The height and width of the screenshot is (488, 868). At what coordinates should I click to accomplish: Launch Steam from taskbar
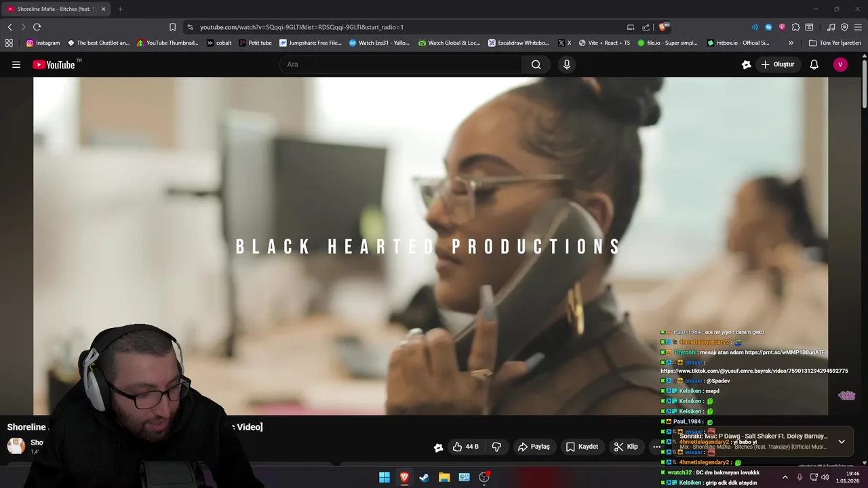424,477
